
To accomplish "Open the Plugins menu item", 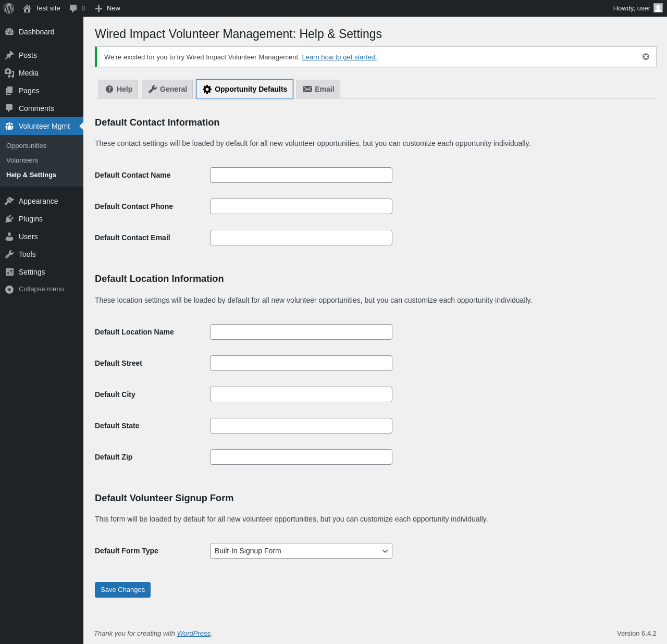I will coord(30,219).
